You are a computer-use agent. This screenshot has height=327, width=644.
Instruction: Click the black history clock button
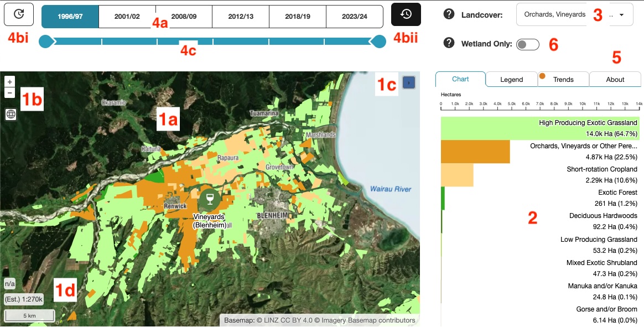[406, 14]
